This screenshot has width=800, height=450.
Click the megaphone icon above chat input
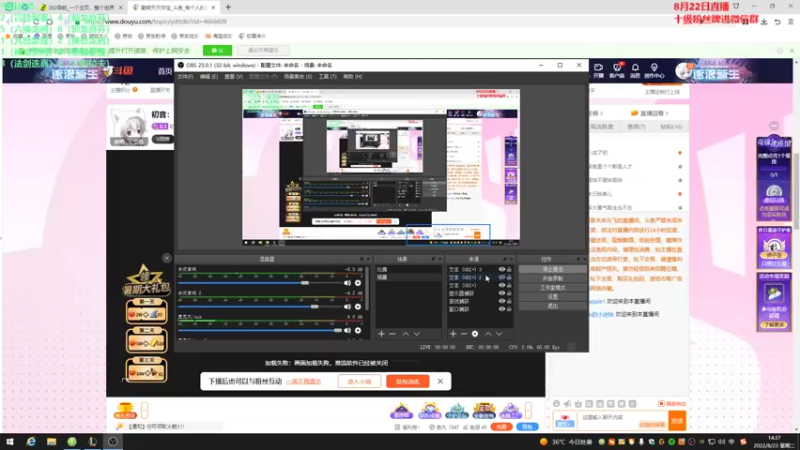(x=567, y=404)
